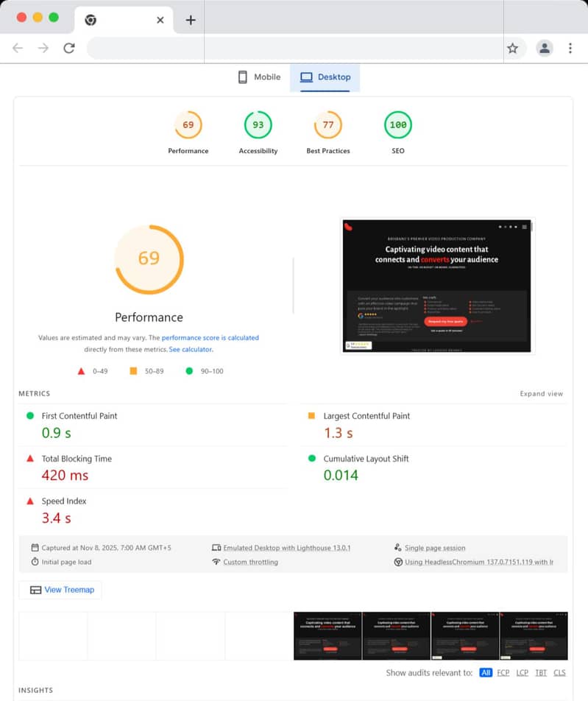Click the Speed Index metric label
This screenshot has width=588, height=701.
click(x=64, y=501)
